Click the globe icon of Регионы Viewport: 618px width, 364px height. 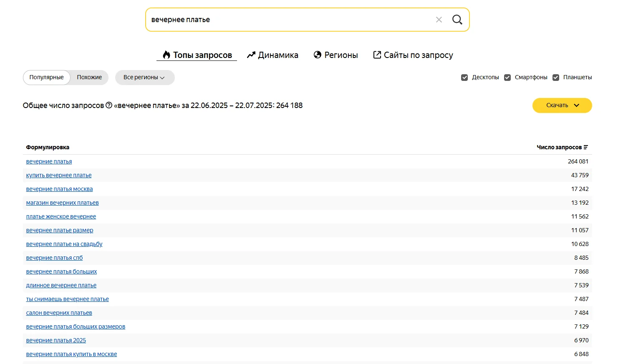pyautogui.click(x=318, y=55)
